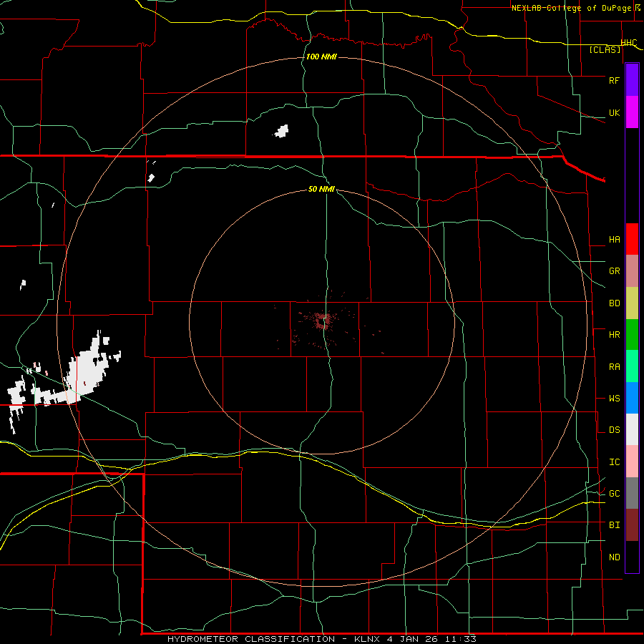Click the BD legend label
Image resolution: width=644 pixels, height=644 pixels.
[614, 303]
